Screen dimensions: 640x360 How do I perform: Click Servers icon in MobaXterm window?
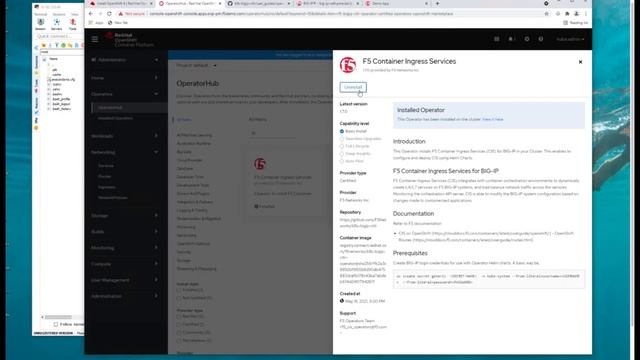[56, 24]
